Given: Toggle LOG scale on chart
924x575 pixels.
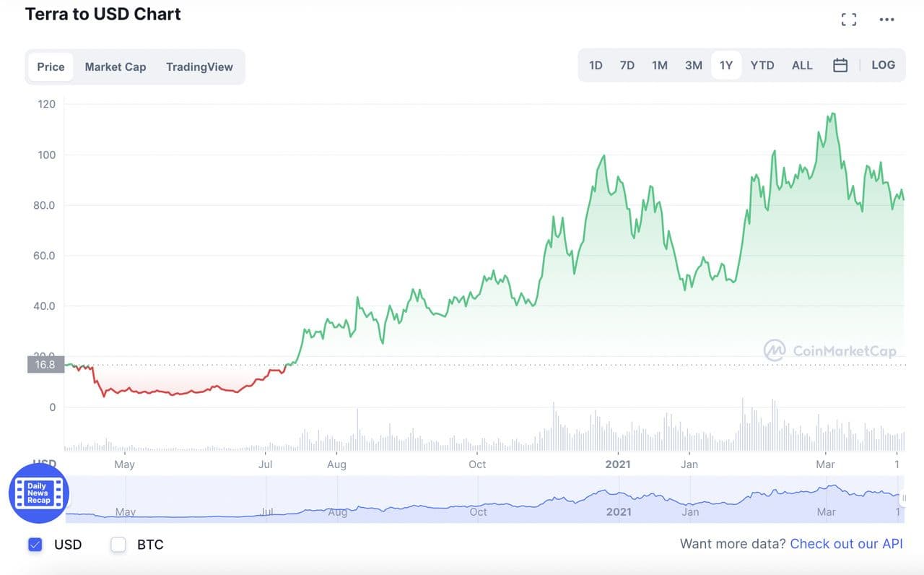Looking at the screenshot, I should 883,65.
